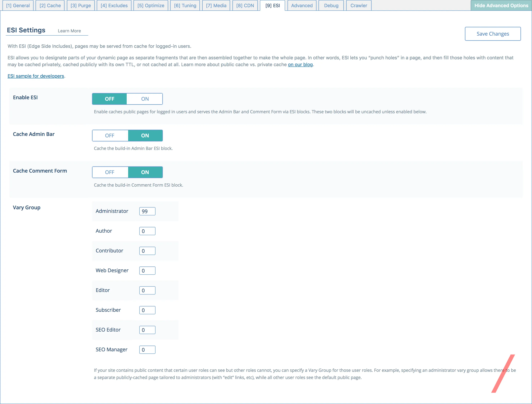This screenshot has width=532, height=404.
Task: Switch to the Crawler tab
Action: [359, 5]
